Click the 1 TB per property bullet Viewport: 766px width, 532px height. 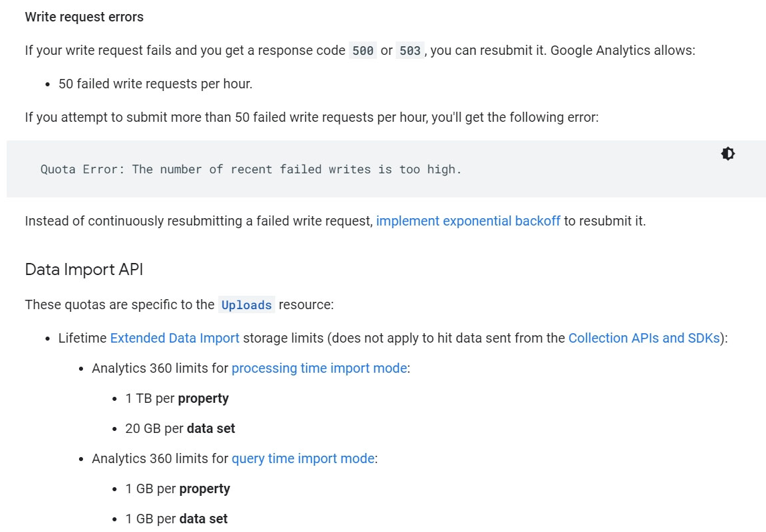(177, 398)
